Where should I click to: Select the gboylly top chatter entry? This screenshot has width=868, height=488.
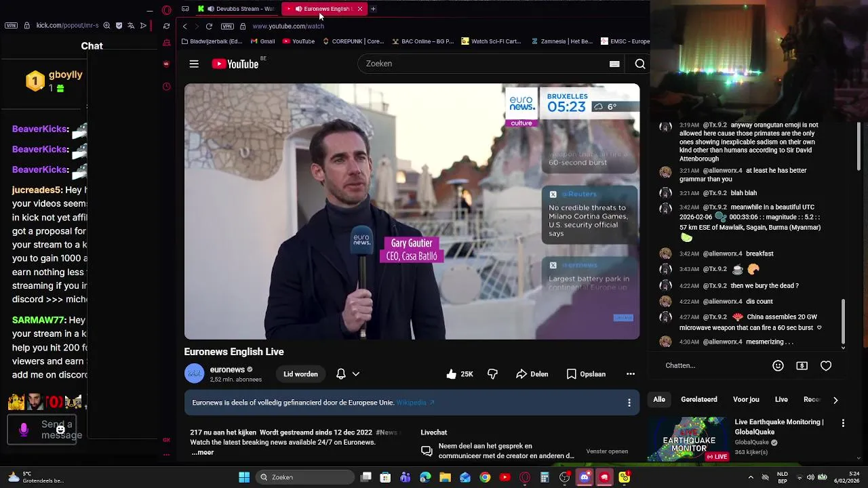[x=54, y=81]
